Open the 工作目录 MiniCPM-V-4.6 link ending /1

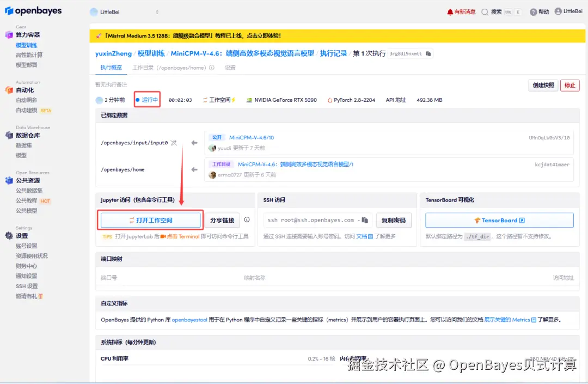coord(296,164)
